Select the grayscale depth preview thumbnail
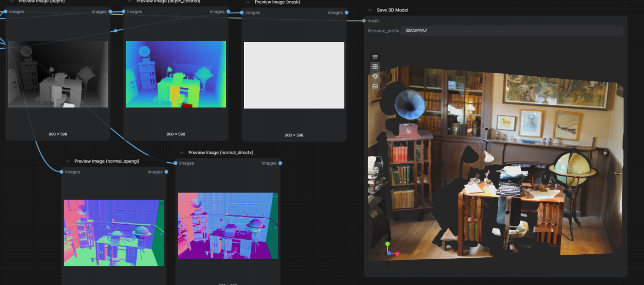The width and height of the screenshot is (644, 285). pos(58,74)
